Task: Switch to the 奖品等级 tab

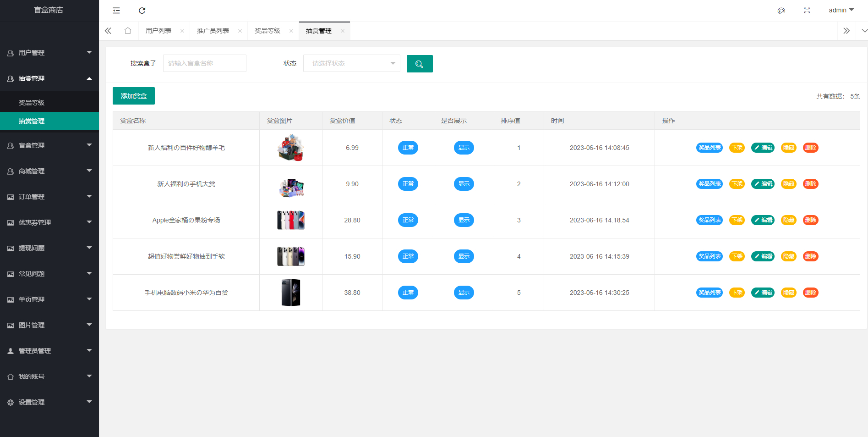Action: tap(268, 31)
